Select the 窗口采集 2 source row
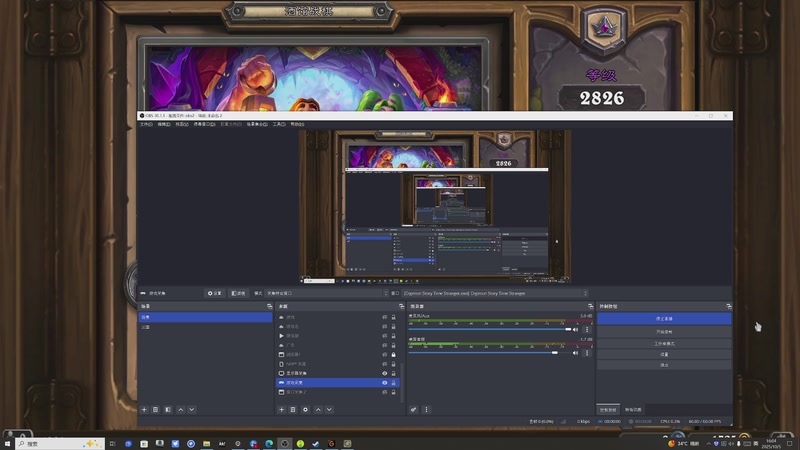 point(337,392)
